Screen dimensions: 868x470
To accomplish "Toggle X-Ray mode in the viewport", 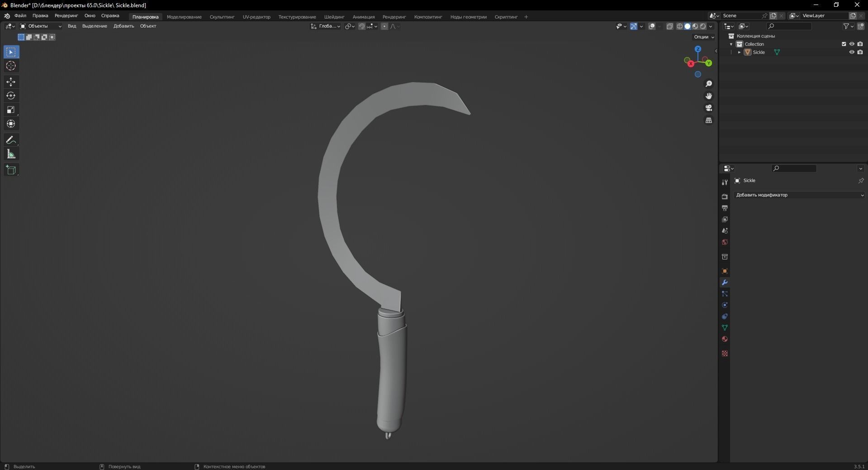I will click(x=670, y=26).
